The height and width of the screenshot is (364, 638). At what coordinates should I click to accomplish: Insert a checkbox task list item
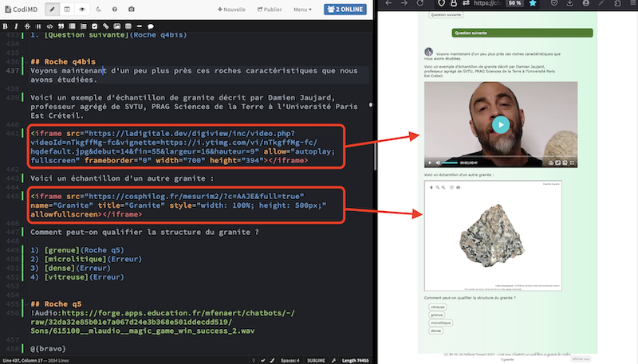pos(94,26)
